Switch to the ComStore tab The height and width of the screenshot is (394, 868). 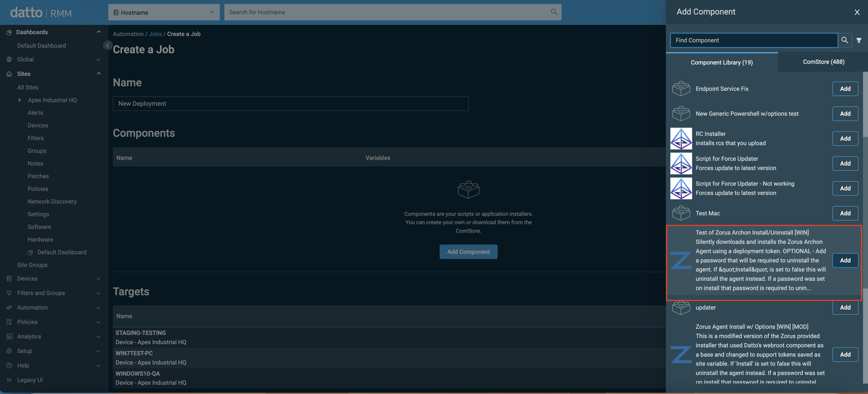coord(823,62)
